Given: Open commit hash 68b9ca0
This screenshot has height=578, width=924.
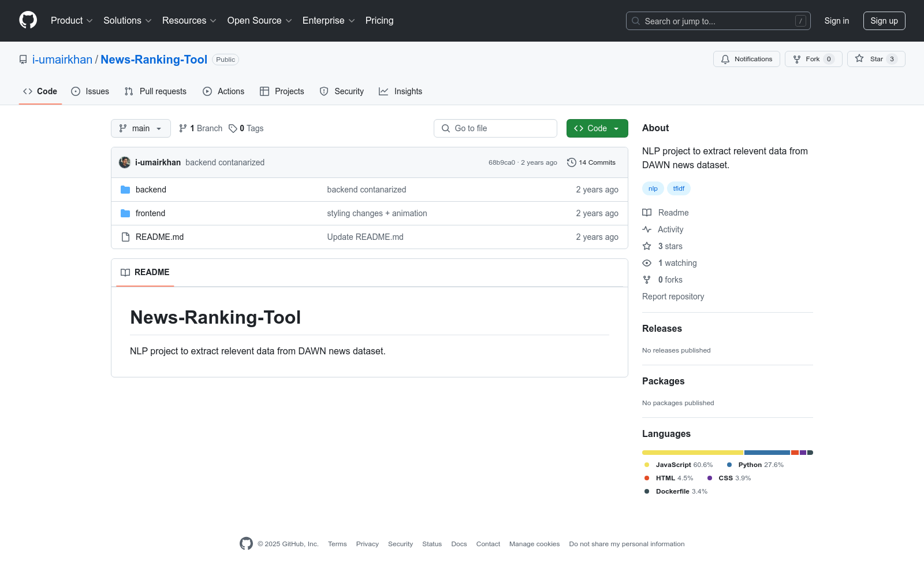Looking at the screenshot, I should (x=502, y=162).
